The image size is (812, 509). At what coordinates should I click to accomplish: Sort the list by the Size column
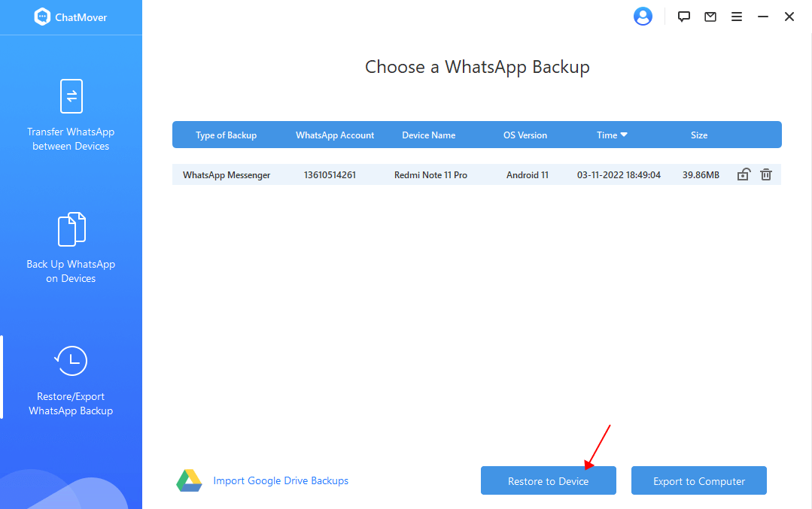(x=698, y=135)
